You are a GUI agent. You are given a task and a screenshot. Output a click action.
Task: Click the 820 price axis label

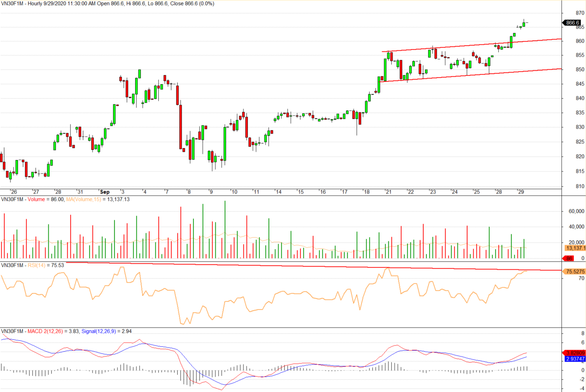[579, 157]
